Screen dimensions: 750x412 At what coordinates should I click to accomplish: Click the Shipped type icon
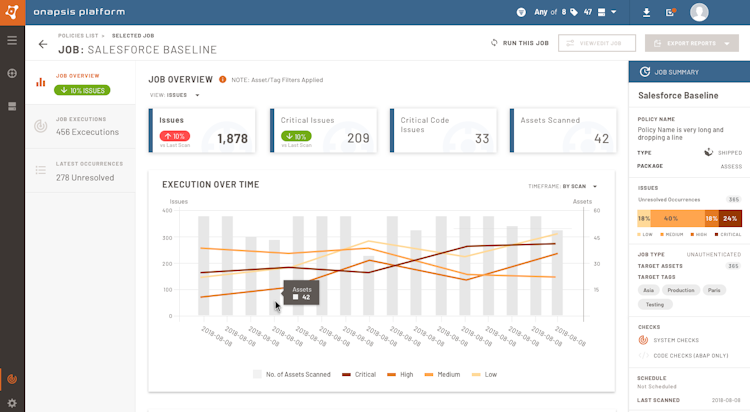click(x=708, y=152)
